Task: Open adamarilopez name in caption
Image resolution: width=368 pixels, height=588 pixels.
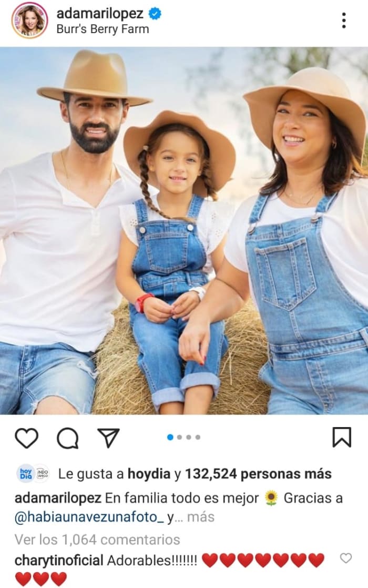Action: (58, 499)
